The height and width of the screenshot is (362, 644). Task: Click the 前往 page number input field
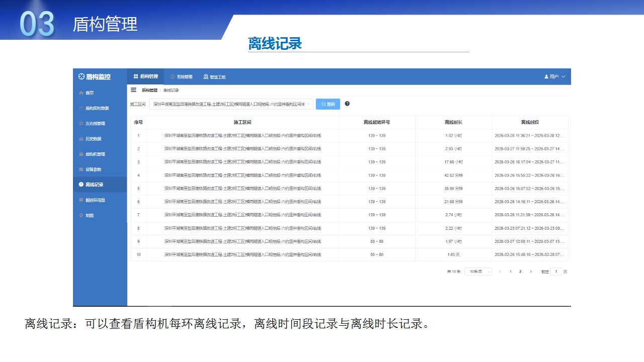coord(556,271)
